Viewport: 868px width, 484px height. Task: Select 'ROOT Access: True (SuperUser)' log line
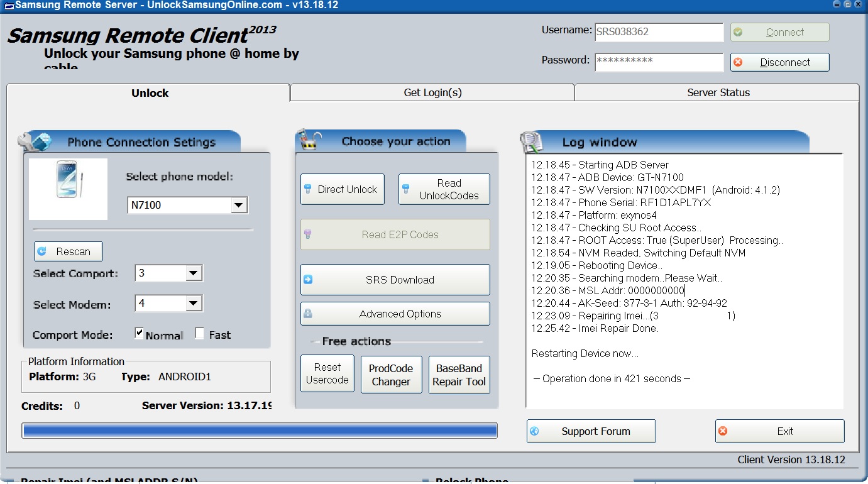click(657, 240)
